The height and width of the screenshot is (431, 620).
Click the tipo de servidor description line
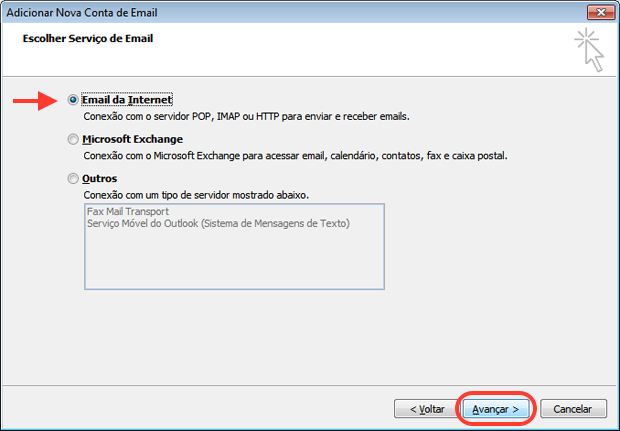tap(196, 195)
